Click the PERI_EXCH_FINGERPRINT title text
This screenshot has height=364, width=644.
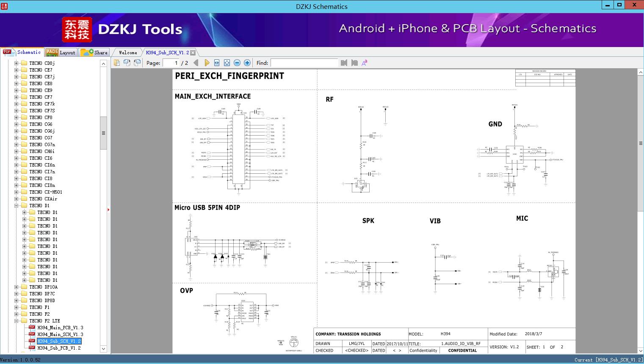pyautogui.click(x=229, y=76)
